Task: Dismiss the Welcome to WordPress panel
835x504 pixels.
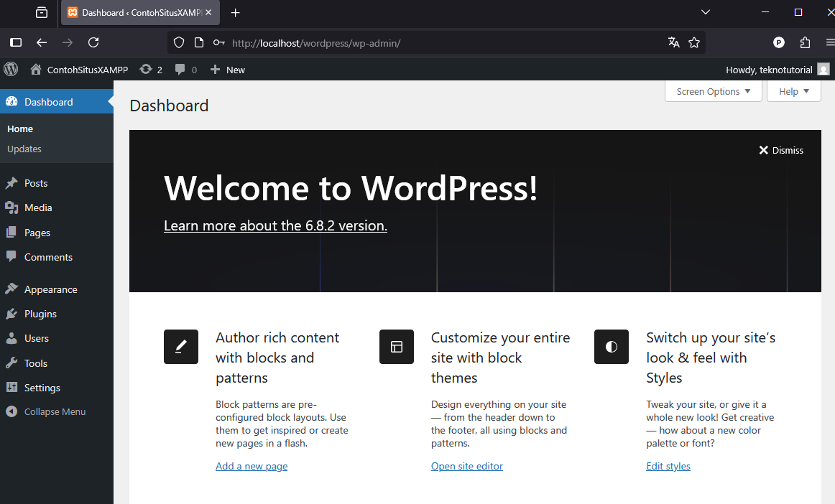Action: coord(780,150)
